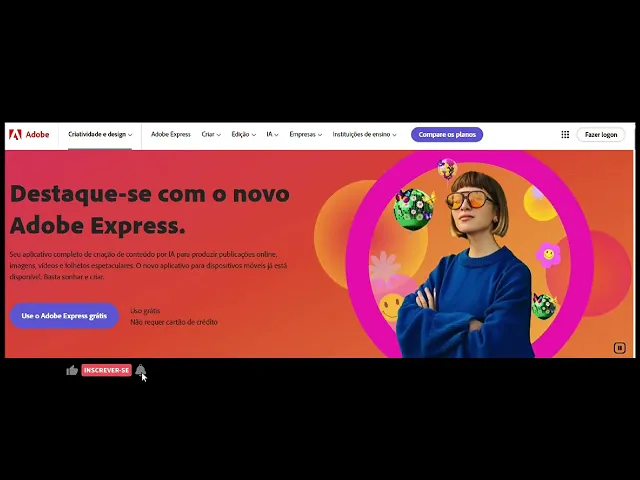Click the Fazer logon button

601,135
